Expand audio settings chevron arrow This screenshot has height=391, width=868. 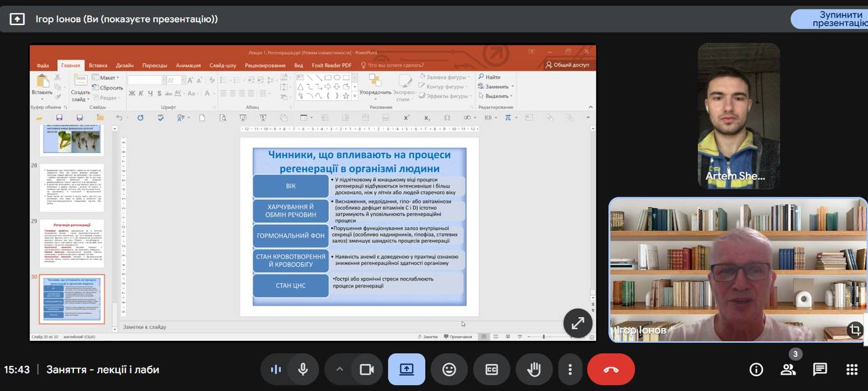pyautogui.click(x=340, y=369)
